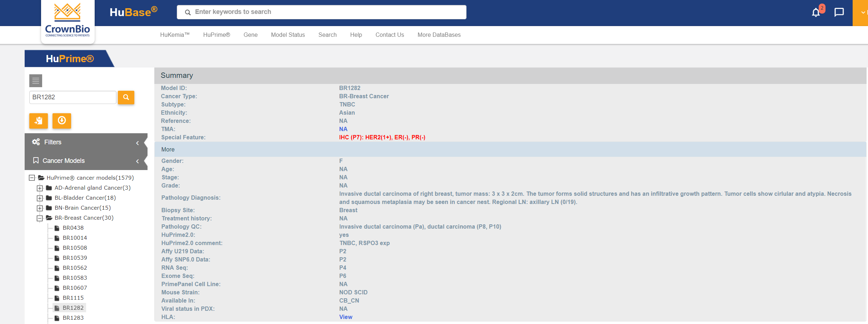The height and width of the screenshot is (324, 868).
Task: Click the HLA View link
Action: point(345,317)
